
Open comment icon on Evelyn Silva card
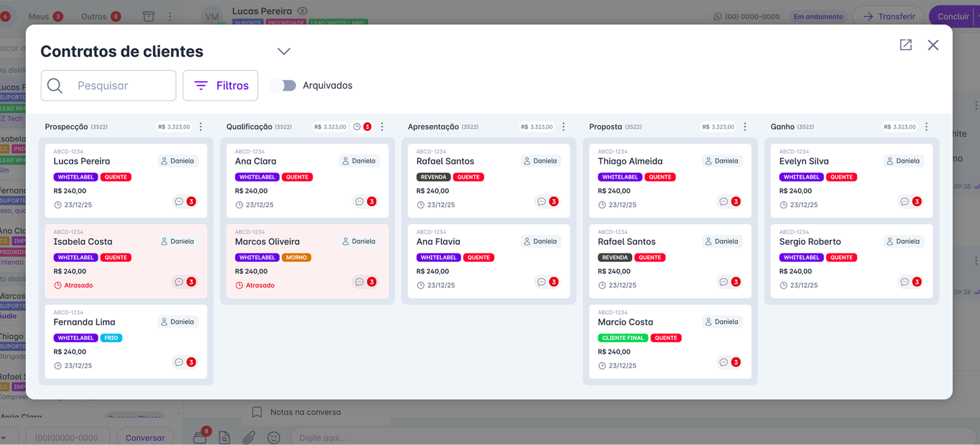tap(904, 201)
